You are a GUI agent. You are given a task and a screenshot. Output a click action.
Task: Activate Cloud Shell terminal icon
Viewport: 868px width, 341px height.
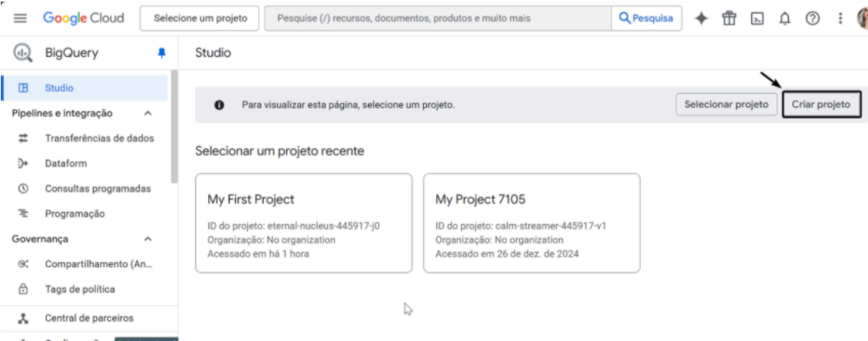[x=757, y=19]
